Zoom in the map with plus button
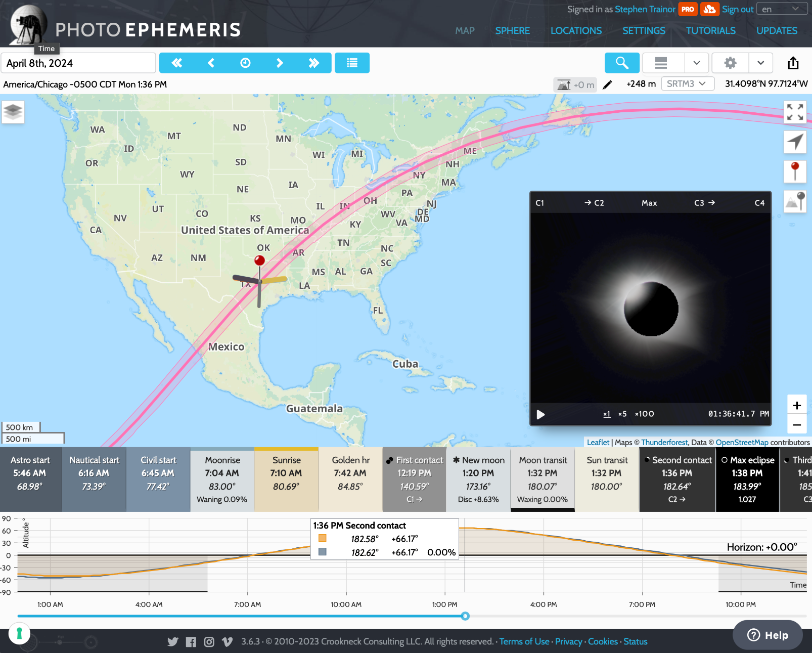This screenshot has width=812, height=653. coord(797,405)
